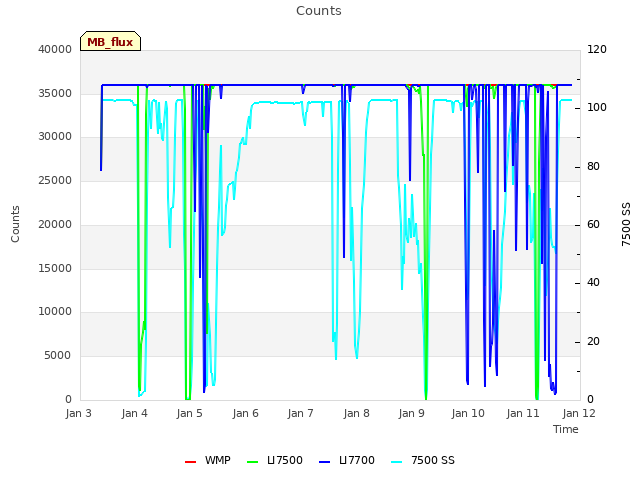This screenshot has width=640, height=480.
Task: Click the Jan 5 x-axis tick label
Action: click(x=189, y=413)
